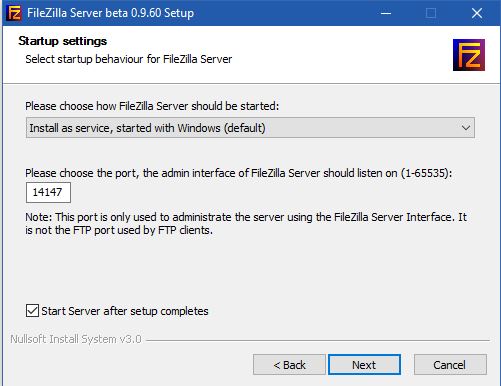Click the FileZilla icon in title bar

14,13
